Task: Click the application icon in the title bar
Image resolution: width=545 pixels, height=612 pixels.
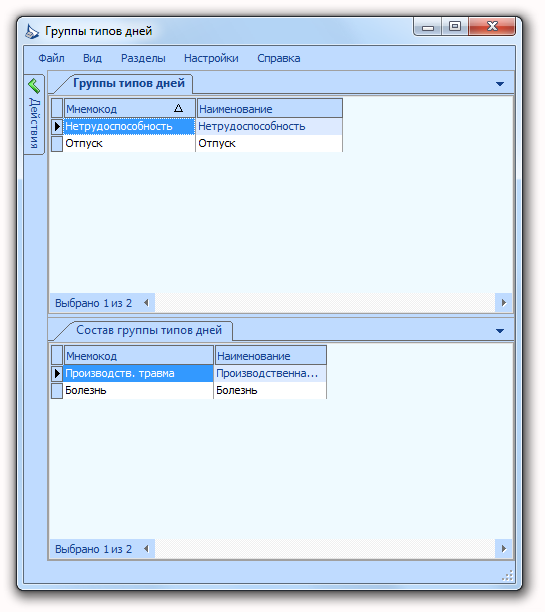Action: pyautogui.click(x=32, y=31)
